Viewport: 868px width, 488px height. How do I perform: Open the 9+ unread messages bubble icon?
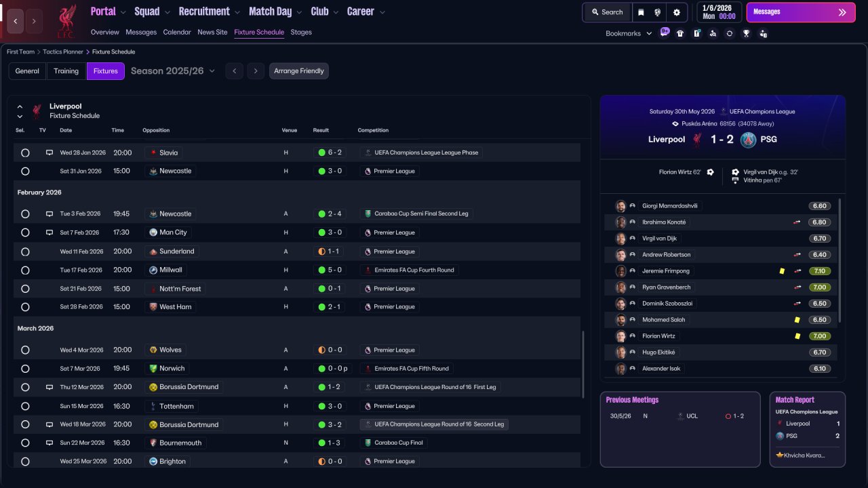pos(665,33)
